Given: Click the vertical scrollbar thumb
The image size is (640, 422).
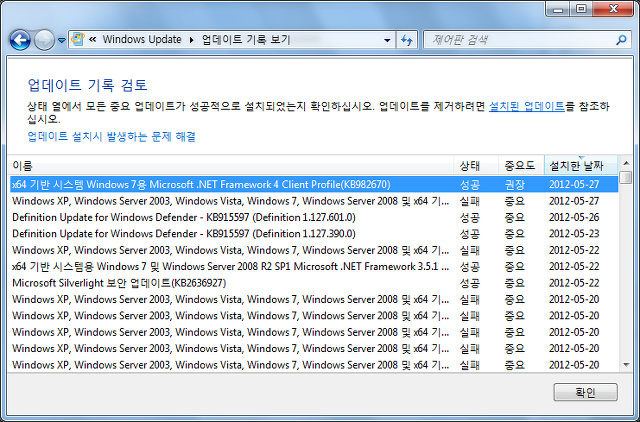Looking at the screenshot, I should pos(625,178).
